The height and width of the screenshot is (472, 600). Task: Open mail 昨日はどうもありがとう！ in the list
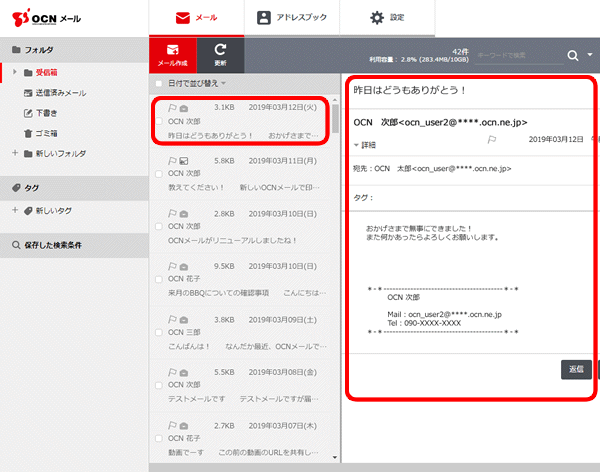point(240,121)
